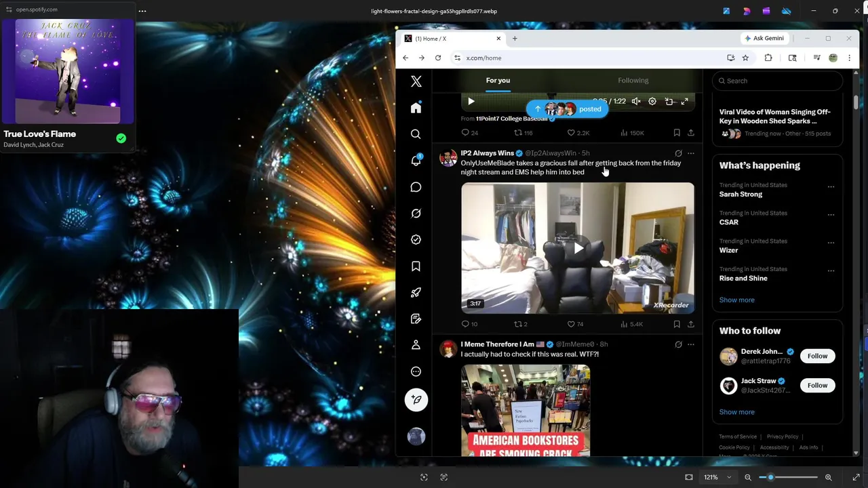The height and width of the screenshot is (488, 868).
Task: Open the Notifications bell in X sidebar
Action: pyautogui.click(x=416, y=161)
